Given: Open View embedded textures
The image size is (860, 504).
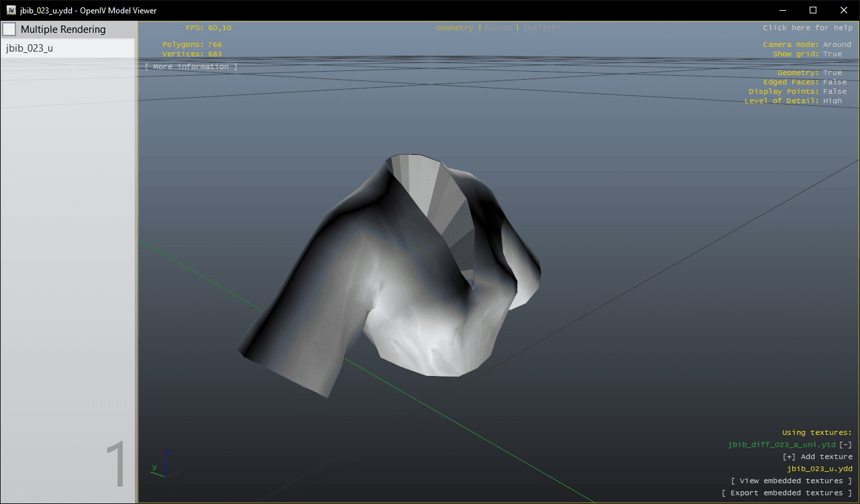Looking at the screenshot, I should tap(792, 481).
